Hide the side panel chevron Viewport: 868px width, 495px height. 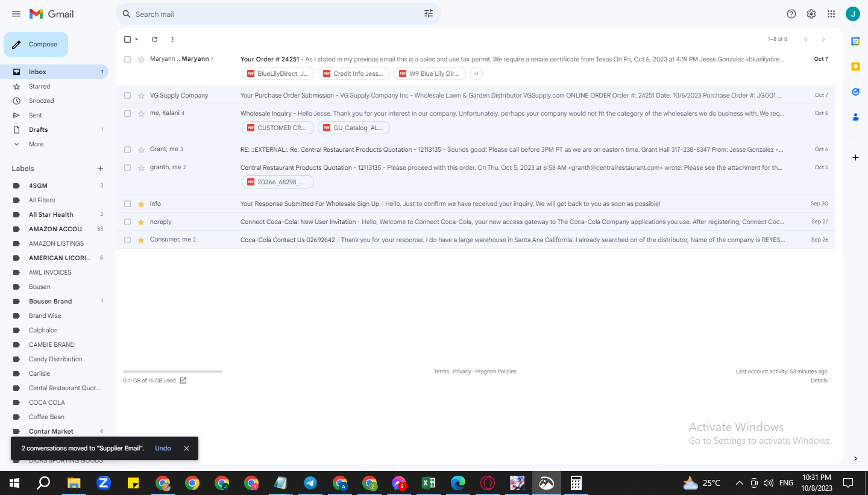click(x=855, y=459)
